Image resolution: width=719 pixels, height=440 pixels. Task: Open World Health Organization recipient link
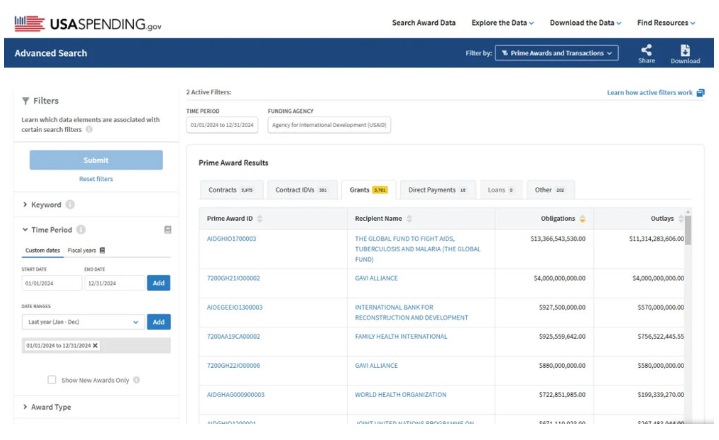click(x=401, y=395)
